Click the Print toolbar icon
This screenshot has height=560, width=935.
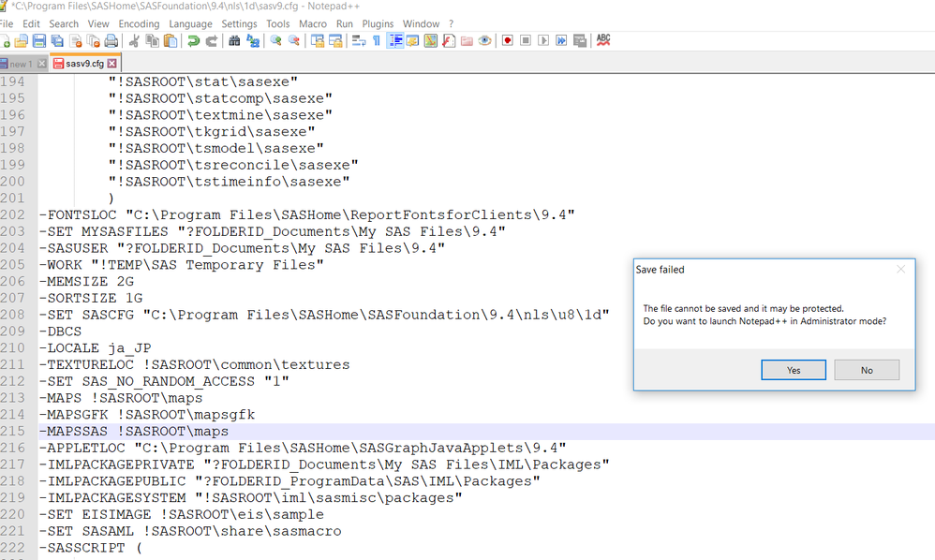pos(111,40)
